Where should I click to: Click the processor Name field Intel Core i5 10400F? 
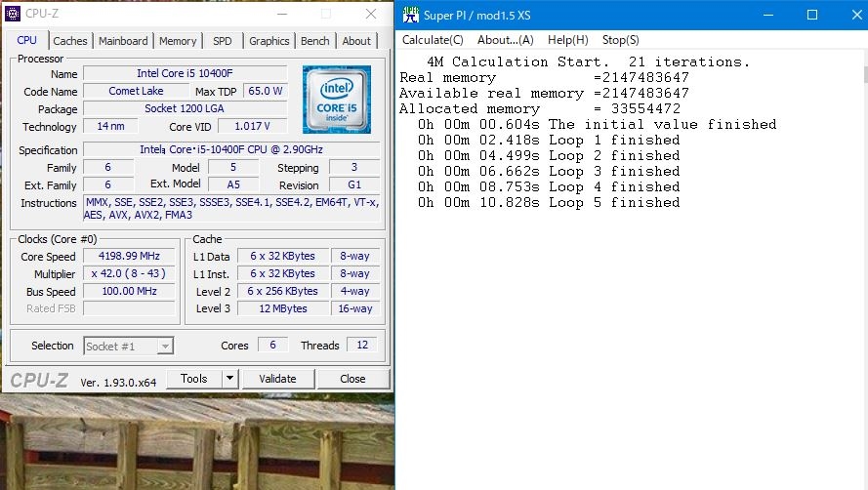point(185,73)
